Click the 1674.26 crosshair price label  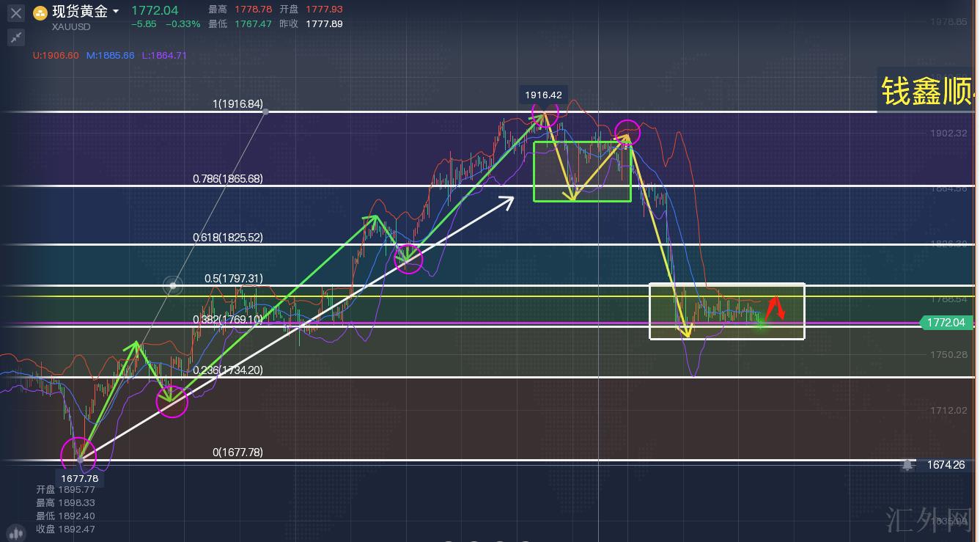click(x=946, y=465)
